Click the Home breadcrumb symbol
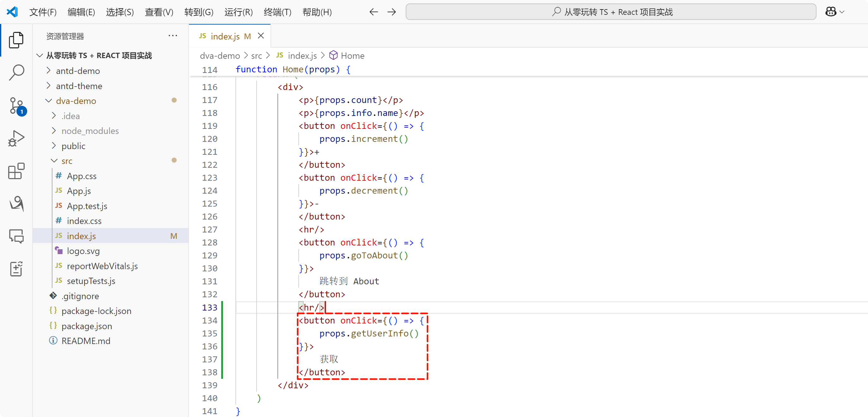Image resolution: width=868 pixels, height=417 pixels. click(x=352, y=56)
